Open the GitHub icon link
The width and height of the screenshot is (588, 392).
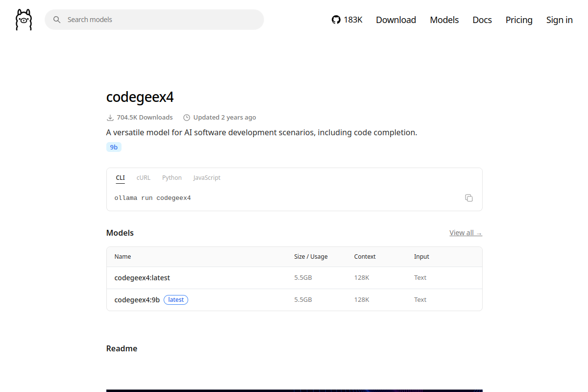[336, 20]
